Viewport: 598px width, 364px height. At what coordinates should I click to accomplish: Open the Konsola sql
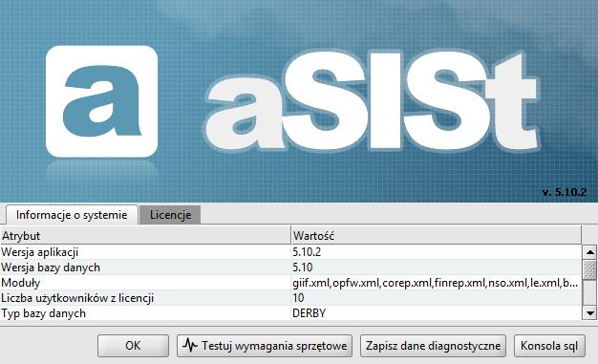[549, 346]
